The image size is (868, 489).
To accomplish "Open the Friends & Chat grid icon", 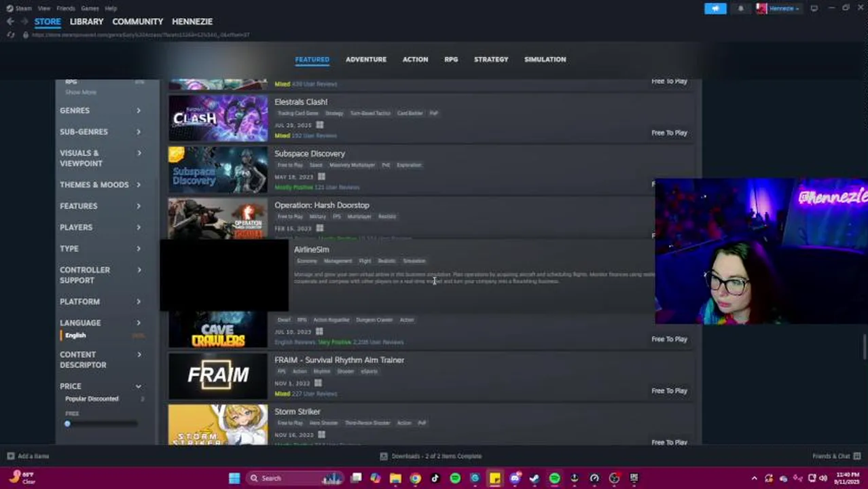I will [x=857, y=456].
